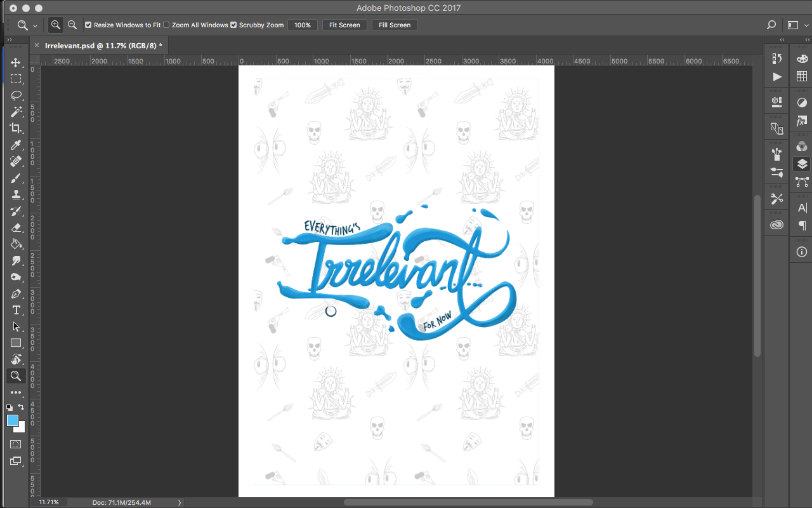
Task: Switch to Zoom Out mode
Action: [x=72, y=25]
